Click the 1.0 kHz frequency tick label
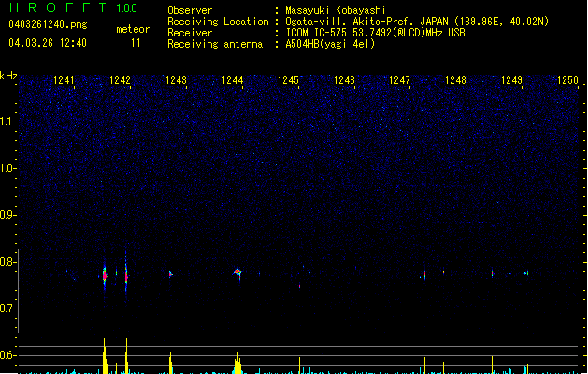The image size is (588, 374). pyautogui.click(x=7, y=168)
